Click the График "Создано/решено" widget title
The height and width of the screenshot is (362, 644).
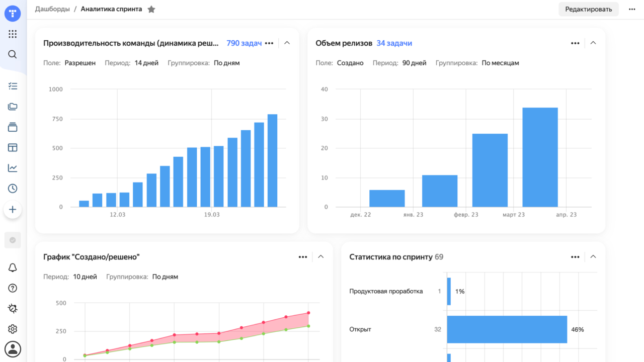(x=92, y=257)
